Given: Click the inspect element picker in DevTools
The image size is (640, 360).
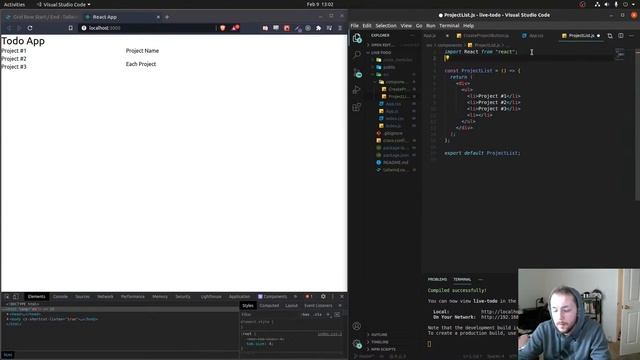Looking at the screenshot, I should coord(7,297).
